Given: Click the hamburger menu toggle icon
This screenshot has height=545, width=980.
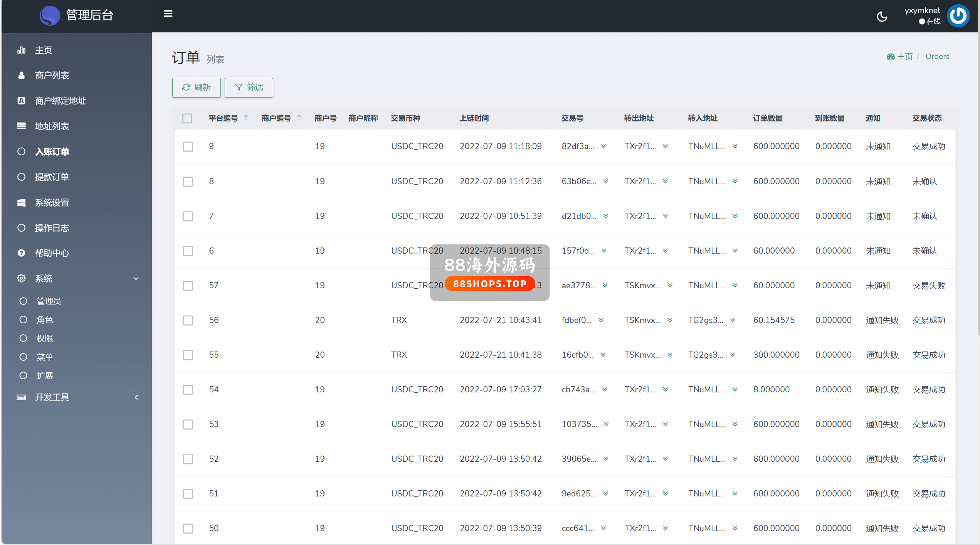Looking at the screenshot, I should tap(168, 14).
